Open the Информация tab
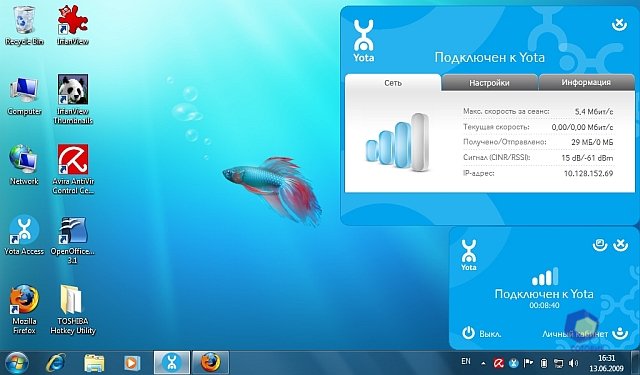The image size is (640, 375). pyautogui.click(x=586, y=82)
